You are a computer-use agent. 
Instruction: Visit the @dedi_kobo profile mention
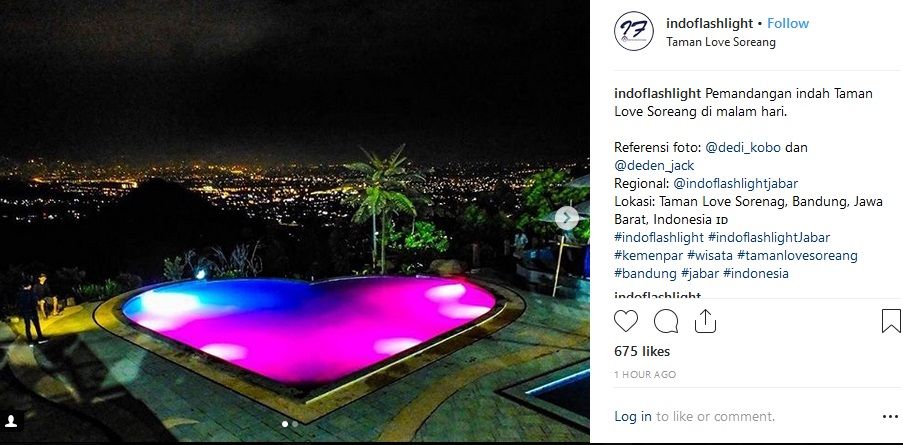pos(743,147)
